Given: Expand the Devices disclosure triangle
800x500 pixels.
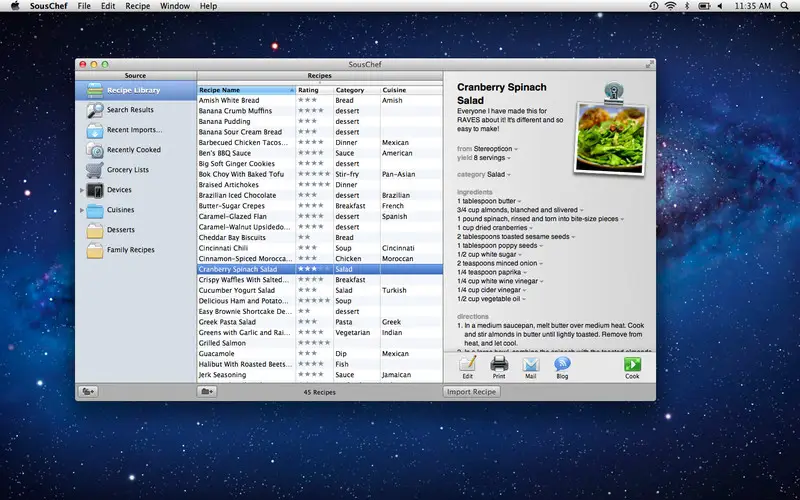Looking at the screenshot, I should click(x=82, y=190).
